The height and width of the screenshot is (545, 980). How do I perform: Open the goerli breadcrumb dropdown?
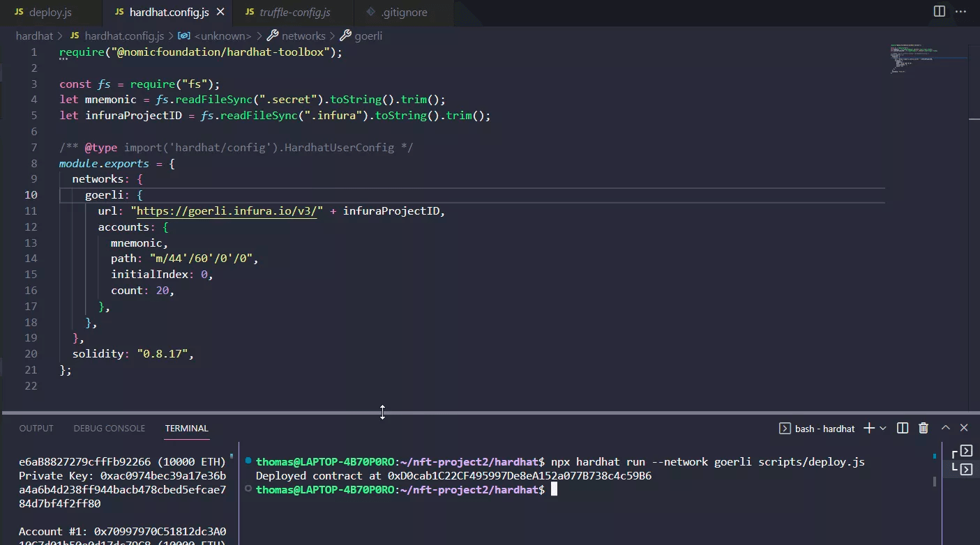[x=368, y=36]
